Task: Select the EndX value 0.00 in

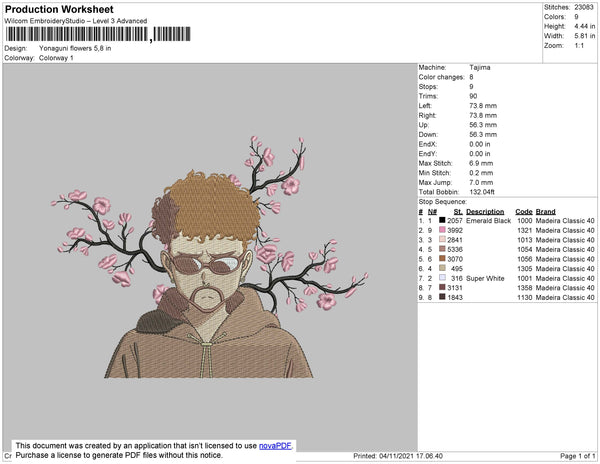Action: click(x=480, y=144)
